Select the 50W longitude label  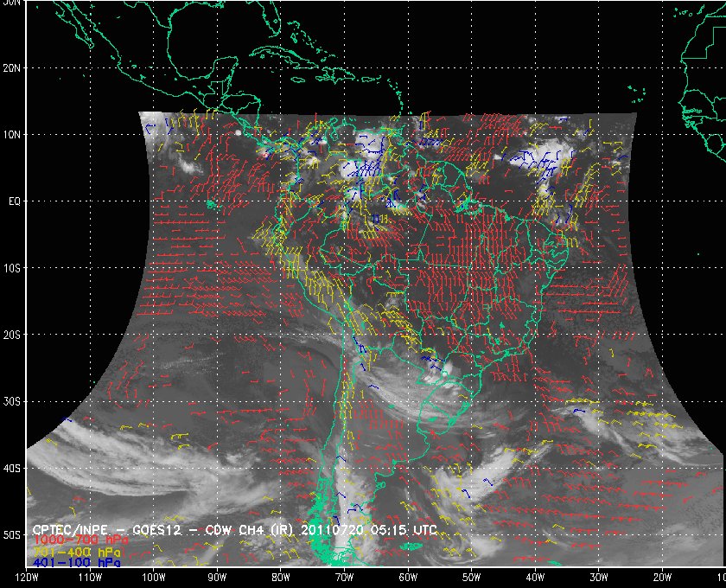pyautogui.click(x=471, y=578)
